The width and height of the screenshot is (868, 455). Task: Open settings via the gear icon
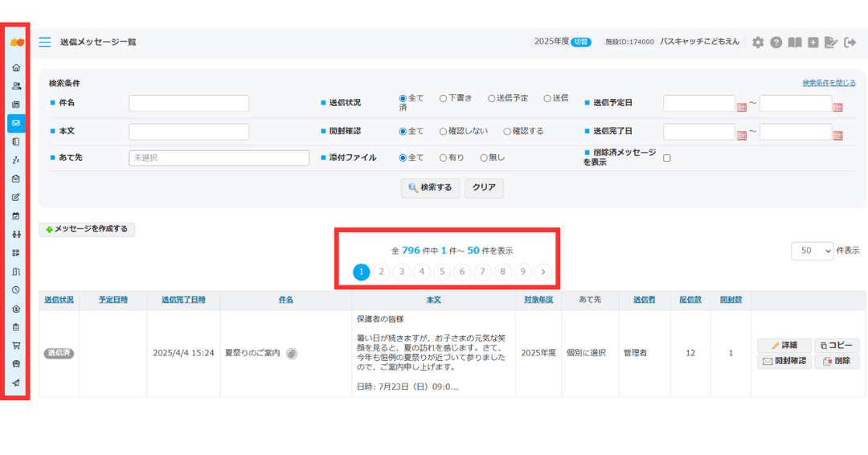pos(758,43)
